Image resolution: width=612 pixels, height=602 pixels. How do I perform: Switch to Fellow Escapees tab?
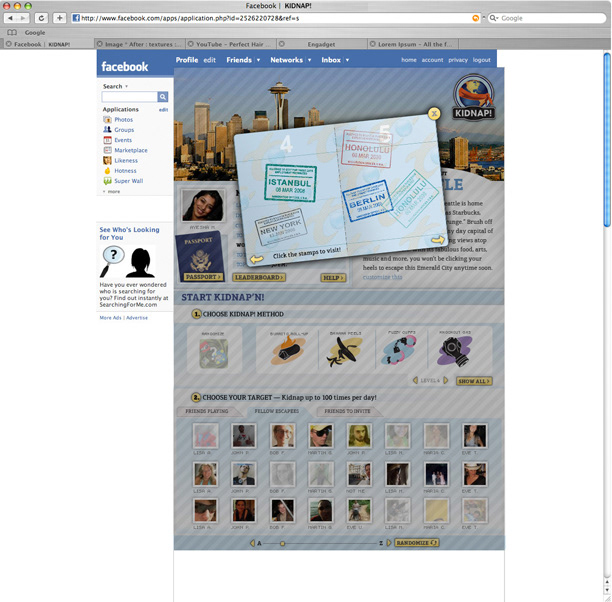pos(277,411)
